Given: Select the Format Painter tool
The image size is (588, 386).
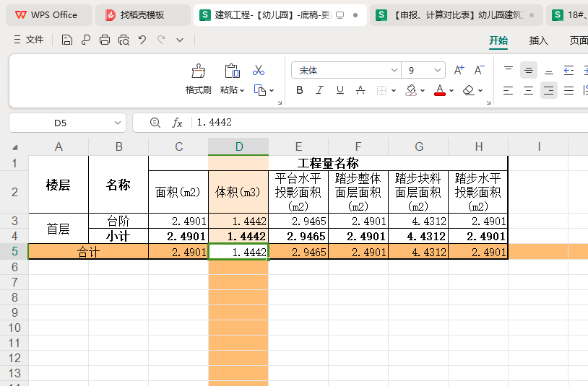Looking at the screenshot, I should (199, 79).
